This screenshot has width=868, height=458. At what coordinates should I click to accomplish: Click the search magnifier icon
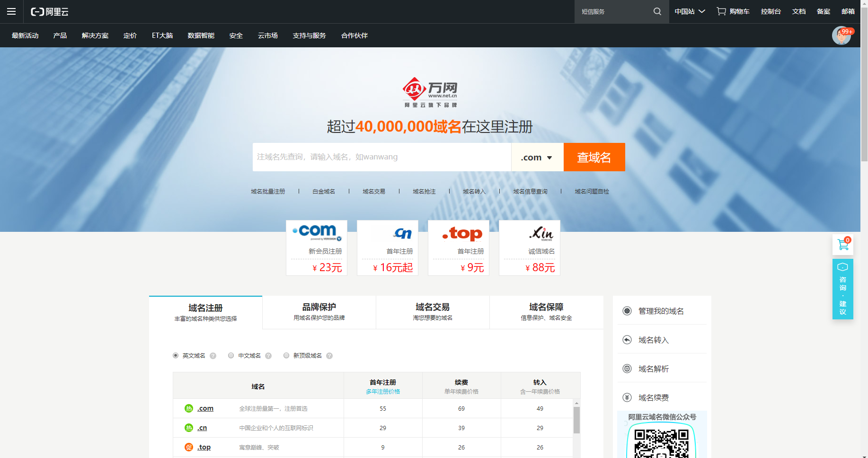click(x=657, y=11)
